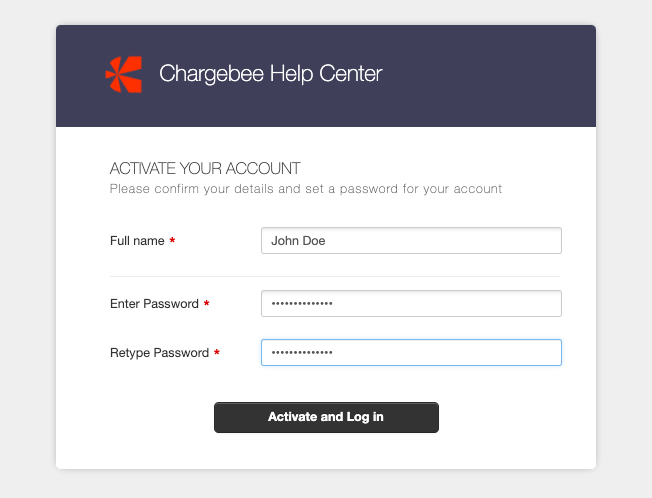The width and height of the screenshot is (652, 498).
Task: Focus the Full name input field
Action: [411, 241]
